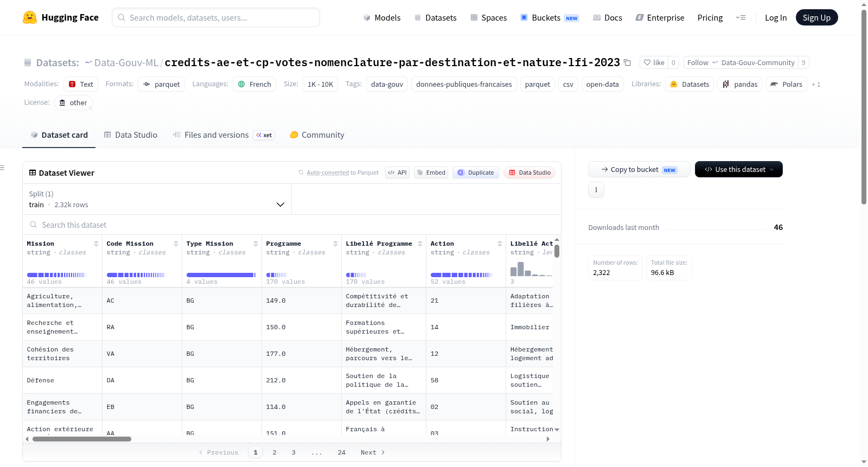Follow Data-Gouv-Community button

click(741, 62)
